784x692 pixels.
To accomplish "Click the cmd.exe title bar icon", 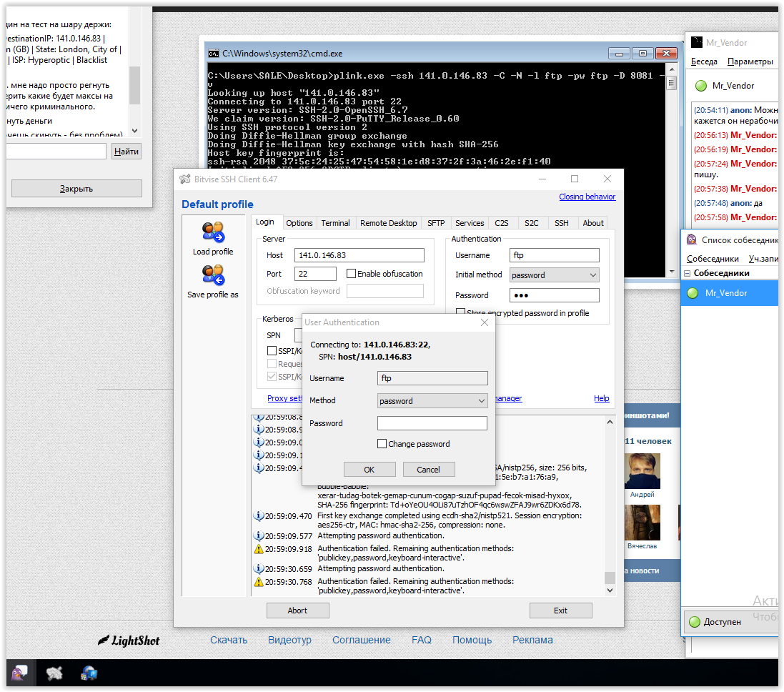I will coord(213,53).
